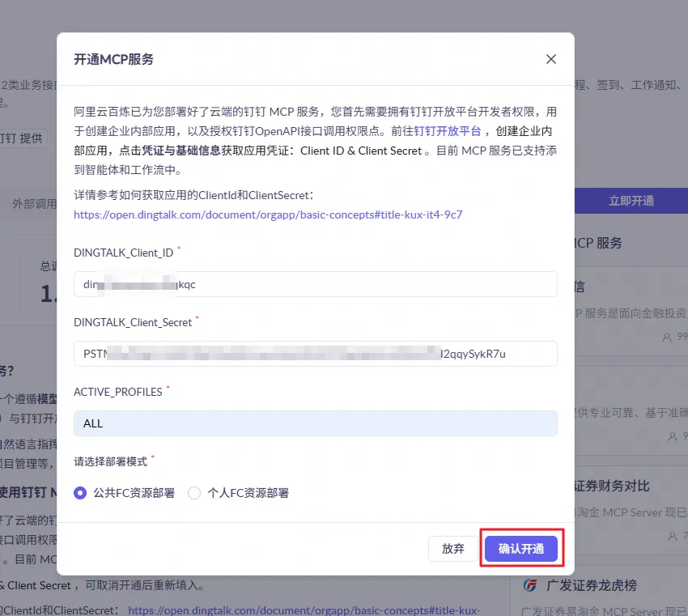Click the DINGTALK_Client_ID label
This screenshot has height=616, width=688.
[x=123, y=253]
